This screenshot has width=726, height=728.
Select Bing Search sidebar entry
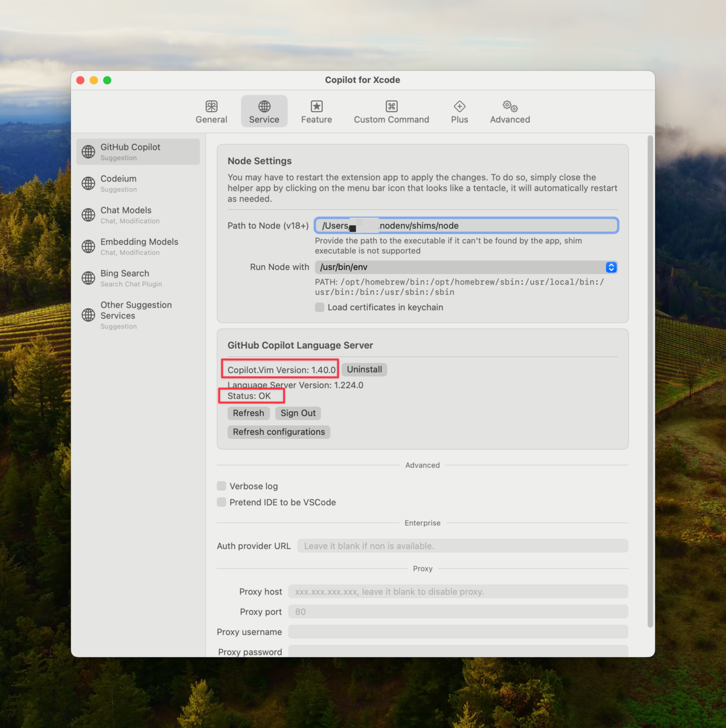pyautogui.click(x=138, y=278)
